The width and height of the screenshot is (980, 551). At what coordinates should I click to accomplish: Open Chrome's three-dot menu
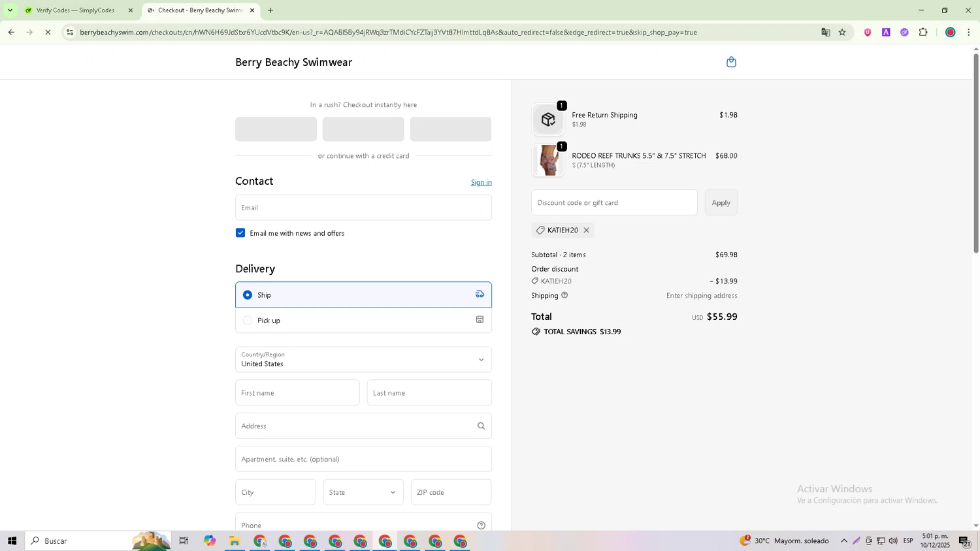(969, 32)
